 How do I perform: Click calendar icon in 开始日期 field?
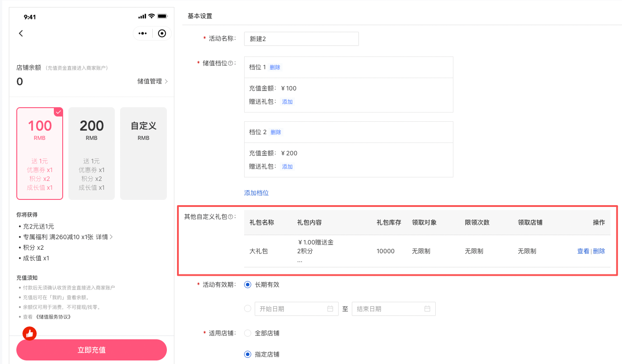(330, 309)
